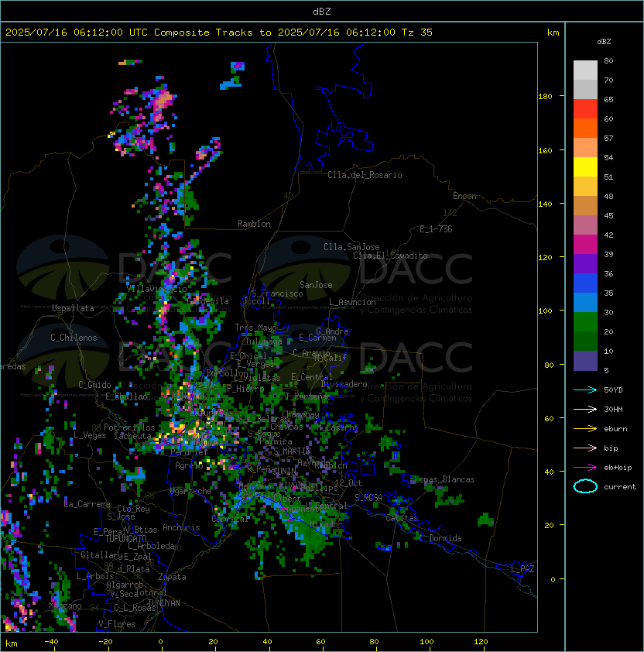This screenshot has width=644, height=652.
Task: Select the green swatch between 30 and 20 dBZ
Action: click(585, 322)
